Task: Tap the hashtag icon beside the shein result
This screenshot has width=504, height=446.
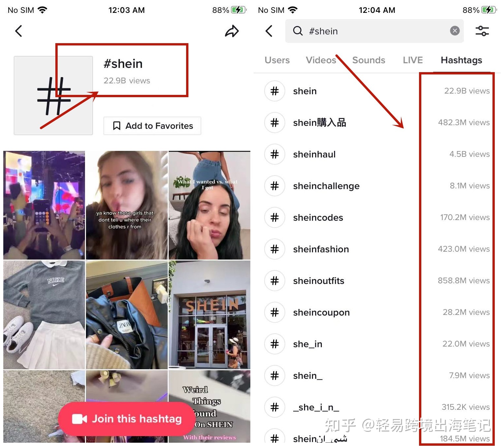Action: pyautogui.click(x=275, y=91)
